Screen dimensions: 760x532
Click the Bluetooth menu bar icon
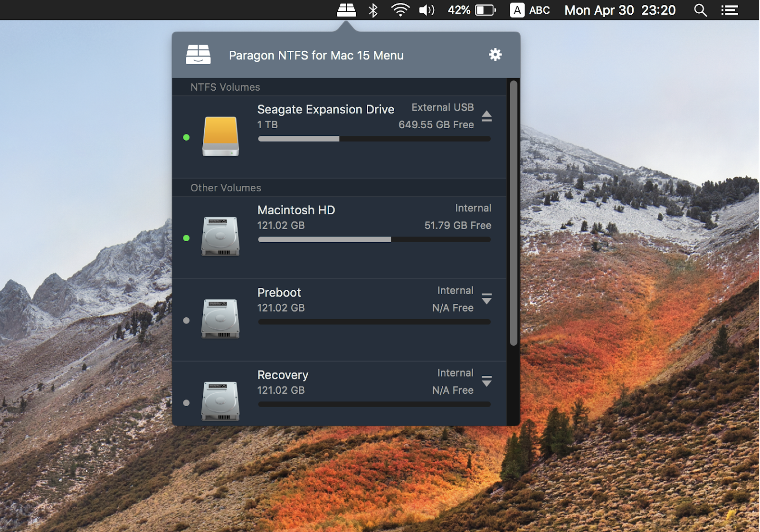(373, 10)
